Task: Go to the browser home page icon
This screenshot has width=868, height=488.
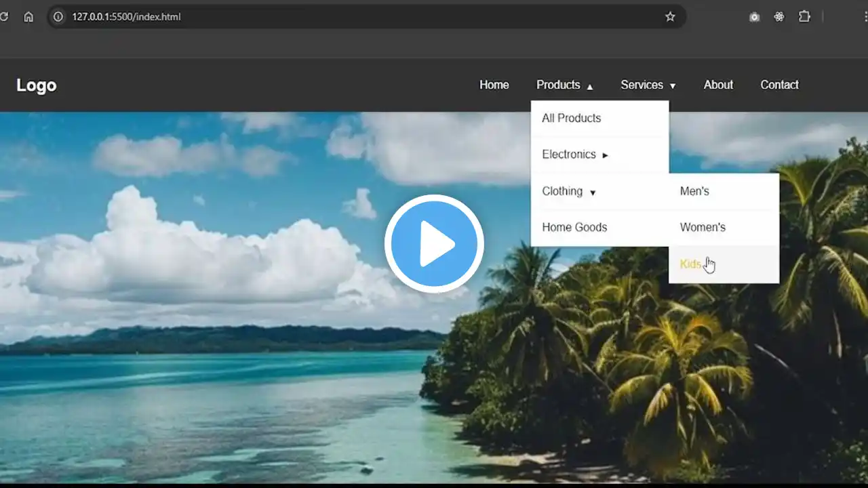Action: [28, 17]
